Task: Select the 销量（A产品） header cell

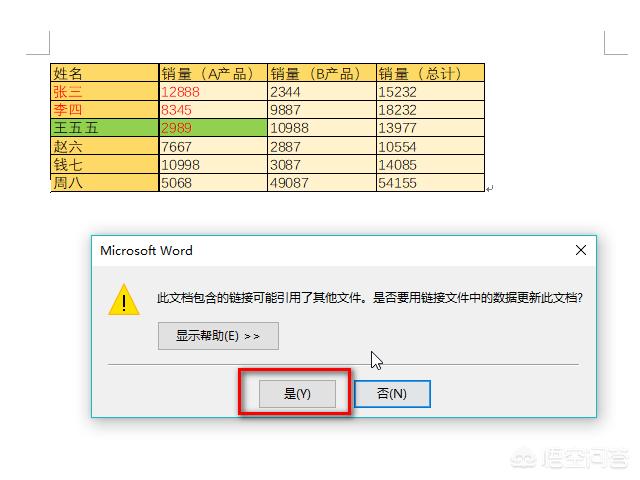Action: (x=213, y=73)
